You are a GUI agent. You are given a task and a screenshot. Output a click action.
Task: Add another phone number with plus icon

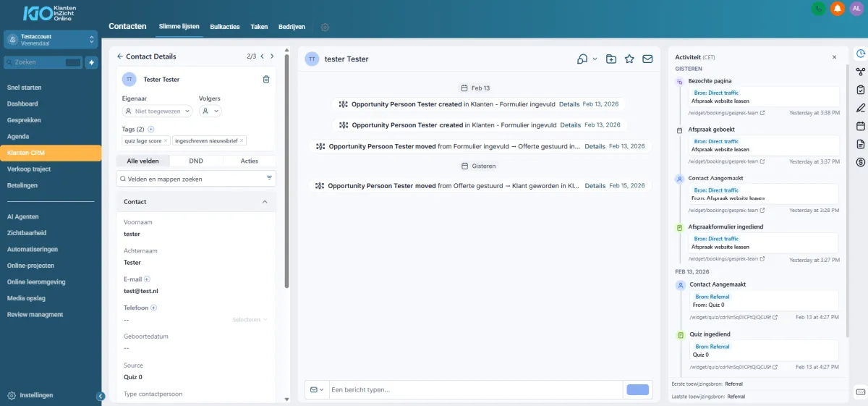[x=153, y=308]
